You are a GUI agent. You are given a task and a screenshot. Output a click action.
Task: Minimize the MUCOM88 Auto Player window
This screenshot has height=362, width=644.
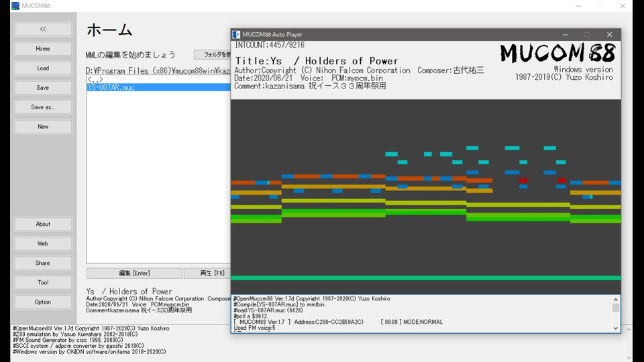pos(565,34)
